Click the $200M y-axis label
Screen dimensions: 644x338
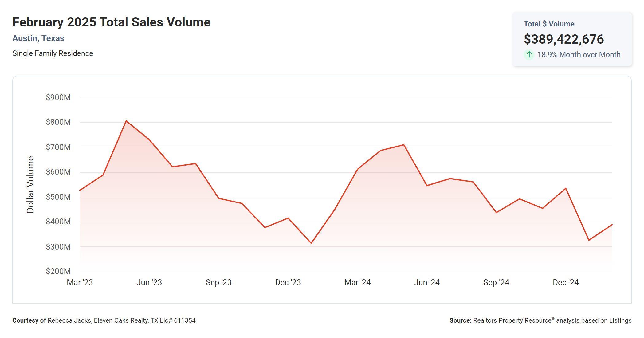58,271
